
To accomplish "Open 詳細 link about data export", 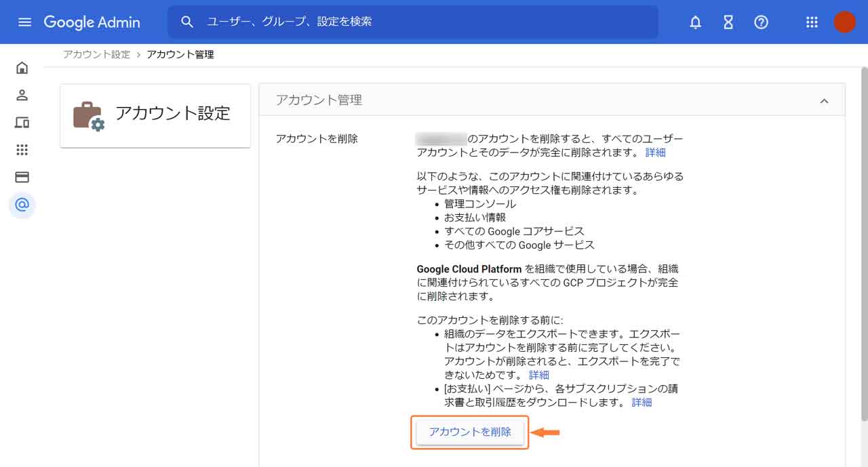I will [x=539, y=375].
